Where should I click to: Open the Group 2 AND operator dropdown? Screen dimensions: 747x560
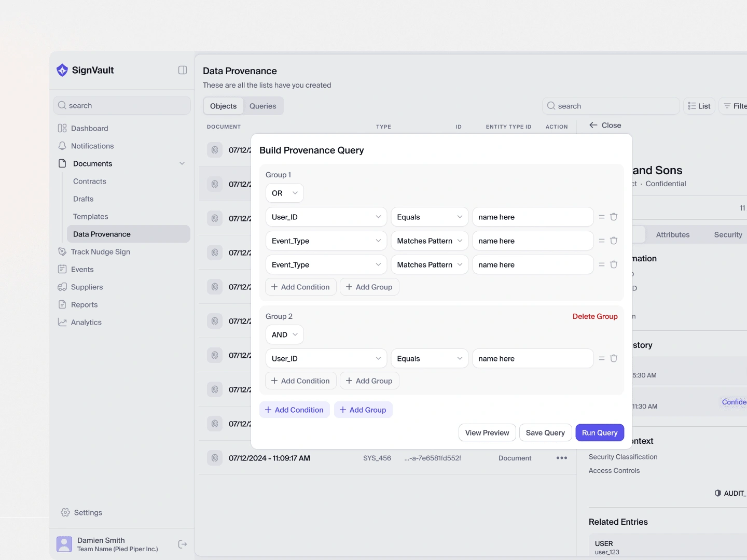click(x=284, y=334)
